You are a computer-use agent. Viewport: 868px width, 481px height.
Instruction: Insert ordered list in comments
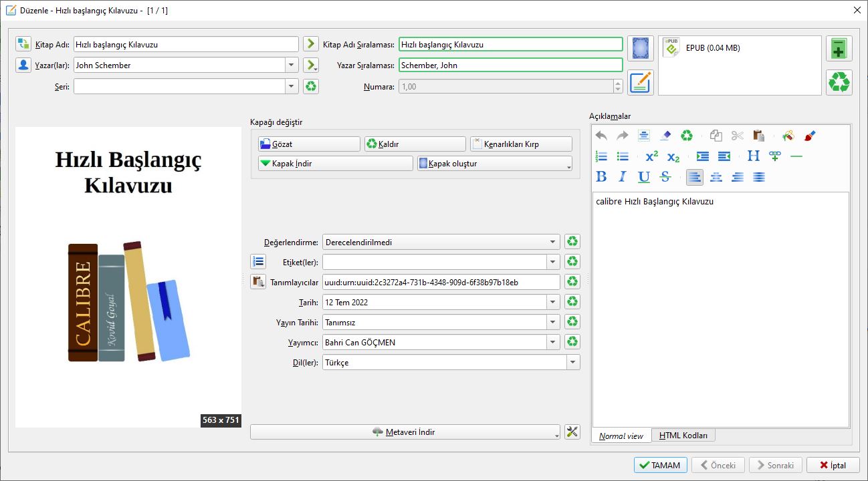pyautogui.click(x=601, y=156)
